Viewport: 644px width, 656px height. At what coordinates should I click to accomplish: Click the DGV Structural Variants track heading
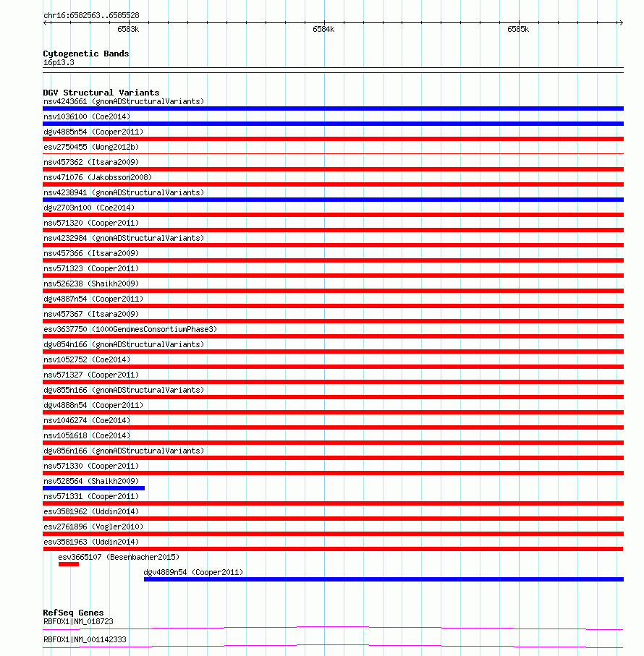pos(101,93)
